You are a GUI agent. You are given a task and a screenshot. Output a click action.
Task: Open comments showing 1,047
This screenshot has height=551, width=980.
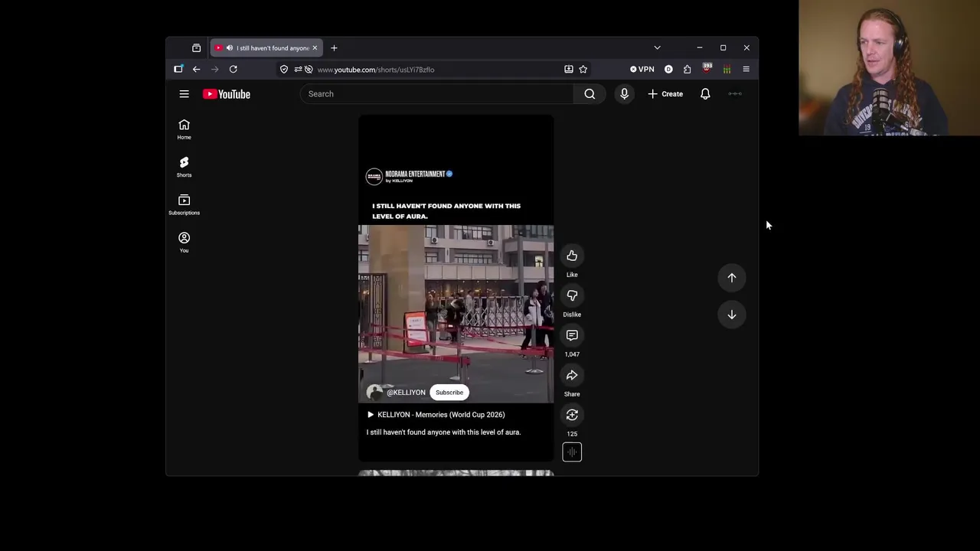[572, 335]
